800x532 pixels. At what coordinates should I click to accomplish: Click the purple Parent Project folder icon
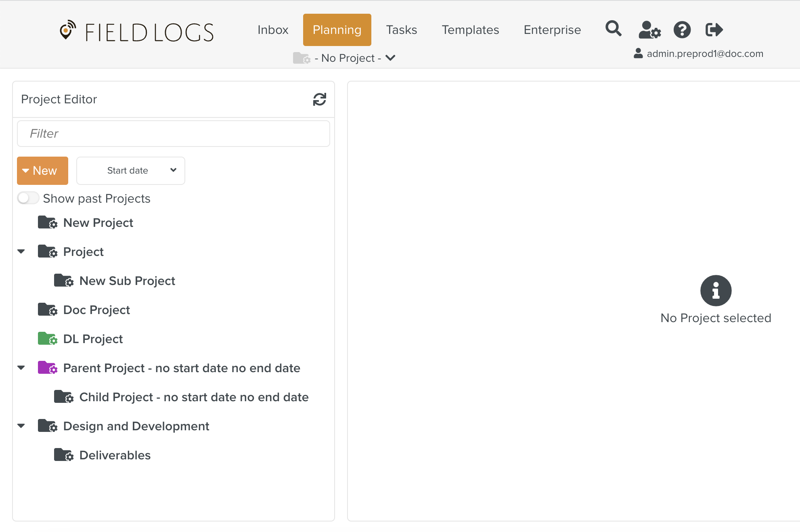pyautogui.click(x=47, y=368)
